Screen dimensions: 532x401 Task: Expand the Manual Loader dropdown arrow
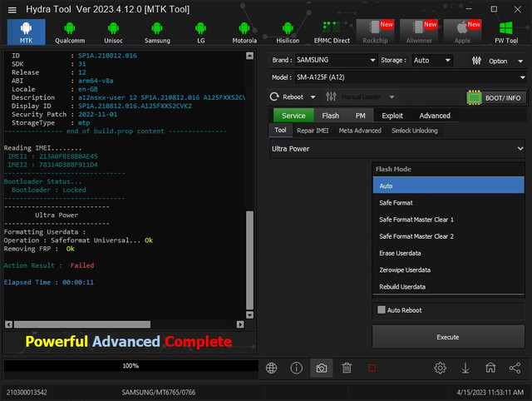(392, 97)
